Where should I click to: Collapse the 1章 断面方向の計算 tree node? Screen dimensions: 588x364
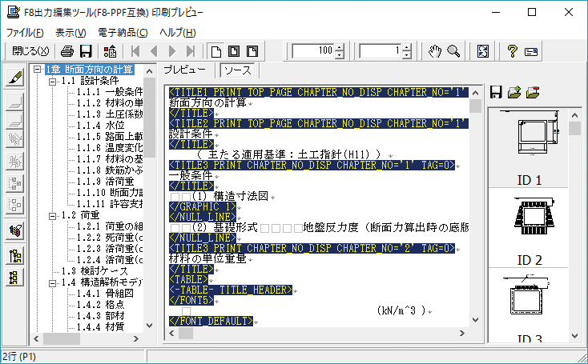pos(37,70)
